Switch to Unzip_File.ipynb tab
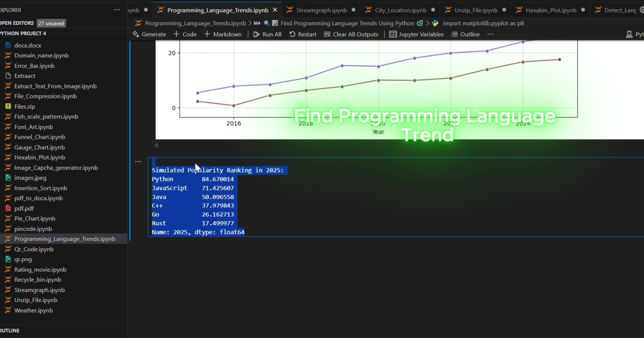The image size is (644, 338). pos(475,10)
